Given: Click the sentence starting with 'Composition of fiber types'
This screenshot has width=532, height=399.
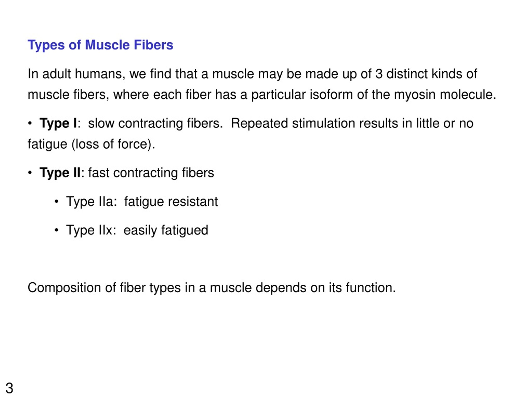Looking at the screenshot, I should [x=212, y=288].
